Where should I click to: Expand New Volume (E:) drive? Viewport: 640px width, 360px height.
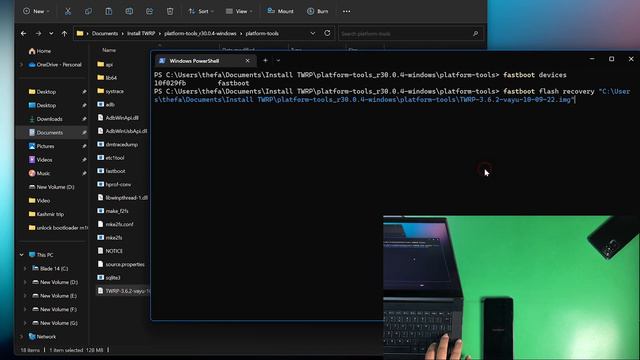(25, 296)
